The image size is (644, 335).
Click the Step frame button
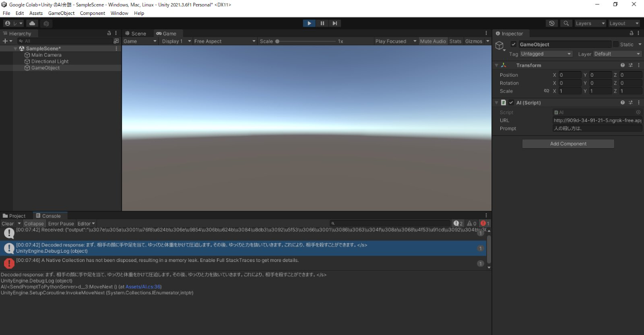point(335,23)
